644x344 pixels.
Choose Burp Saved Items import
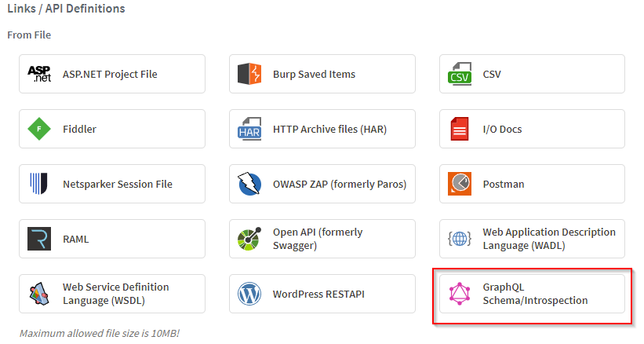coord(322,74)
